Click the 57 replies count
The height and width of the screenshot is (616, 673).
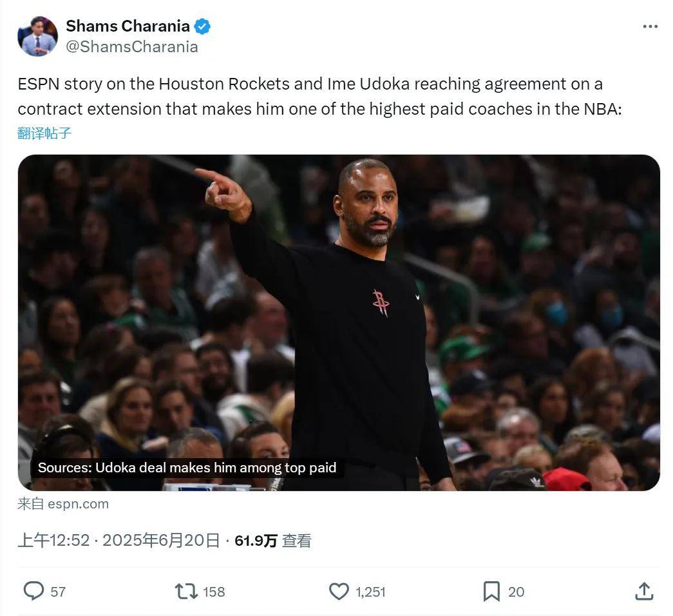[x=58, y=592]
